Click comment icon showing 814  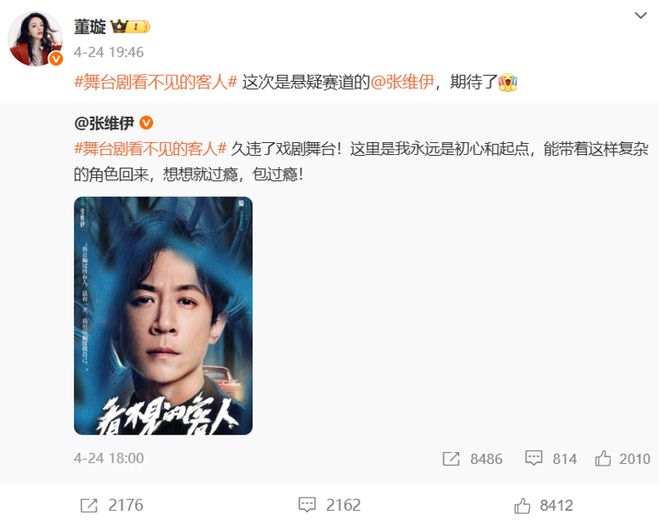point(534,458)
